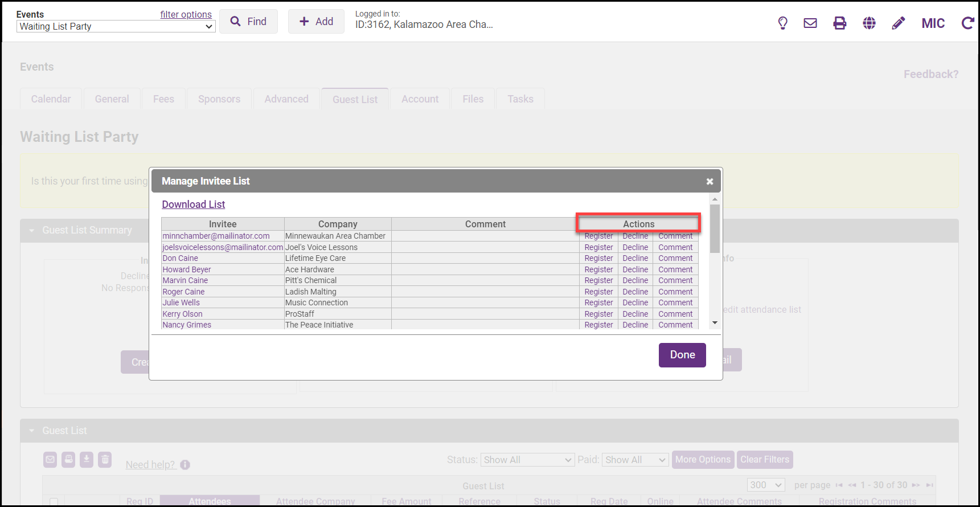Click the invitee list scrollbar down arrow
Viewport: 980px width, 507px height.
click(715, 323)
